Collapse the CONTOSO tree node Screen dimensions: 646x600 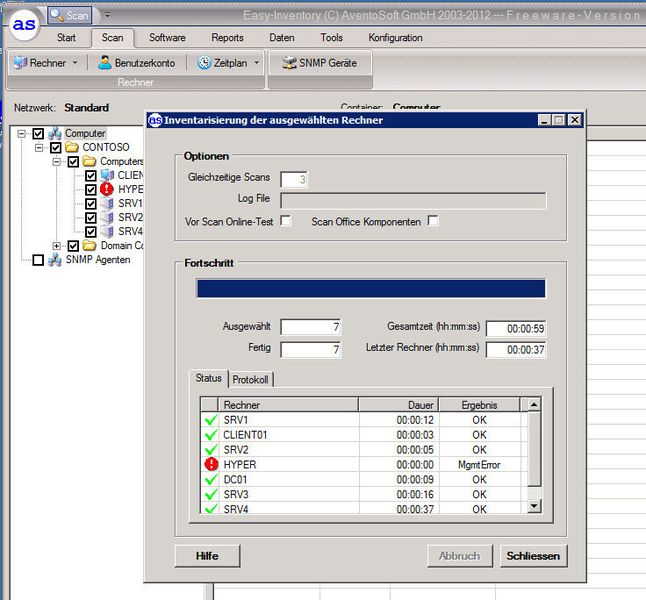pyautogui.click(x=40, y=148)
